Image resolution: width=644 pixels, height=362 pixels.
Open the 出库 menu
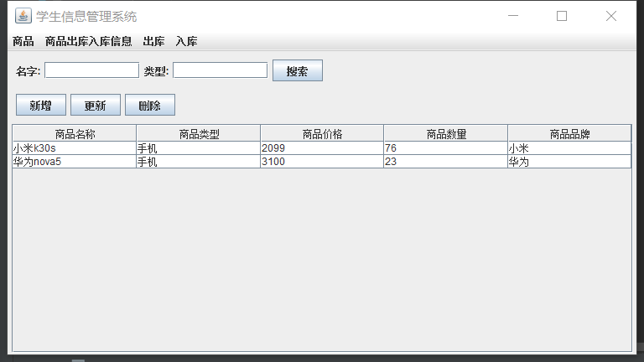[153, 41]
